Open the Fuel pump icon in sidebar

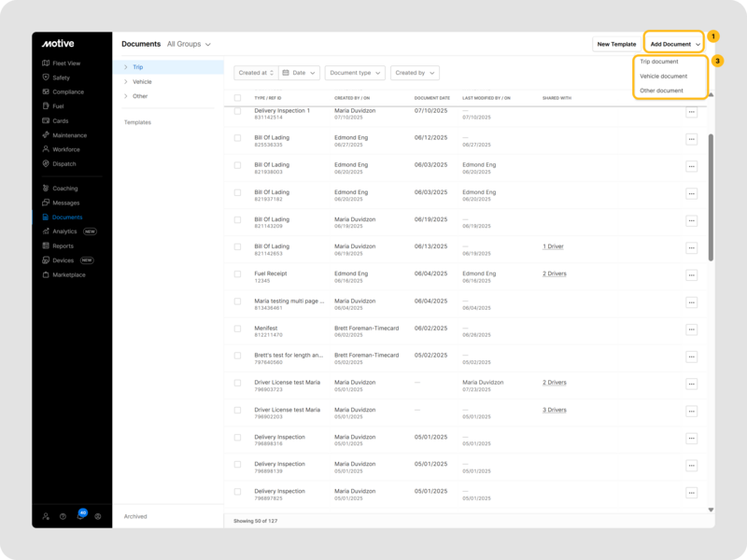pyautogui.click(x=46, y=106)
